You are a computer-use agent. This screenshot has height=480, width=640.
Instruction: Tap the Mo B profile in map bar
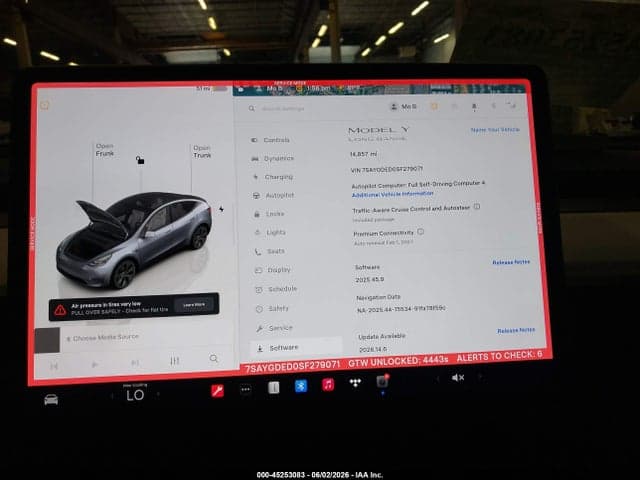tap(269, 89)
